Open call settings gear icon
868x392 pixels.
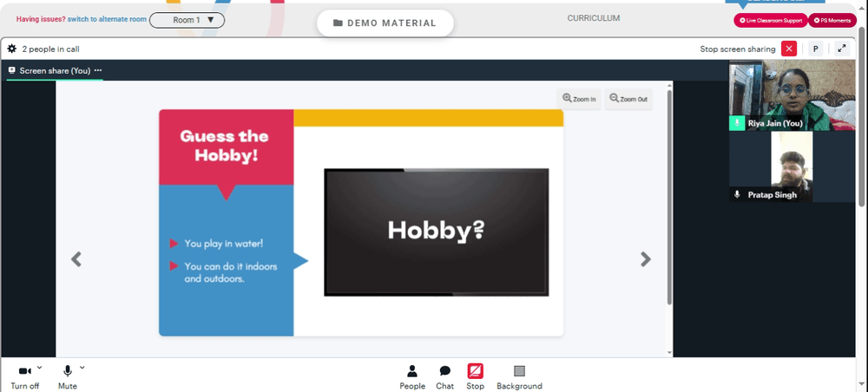(x=11, y=49)
